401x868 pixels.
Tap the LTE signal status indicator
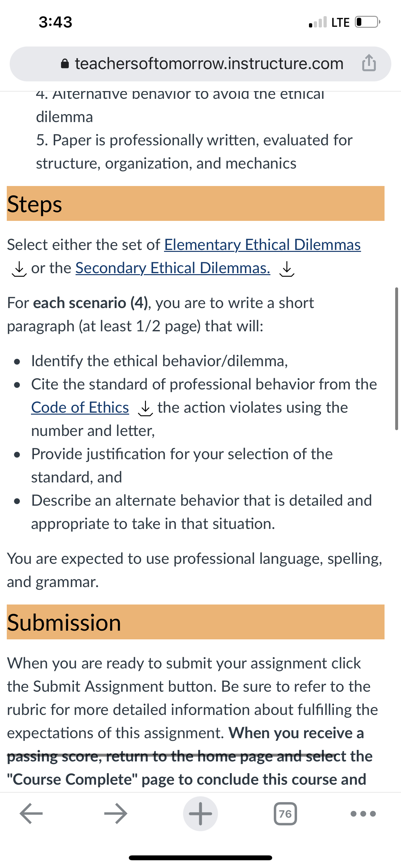329,22
